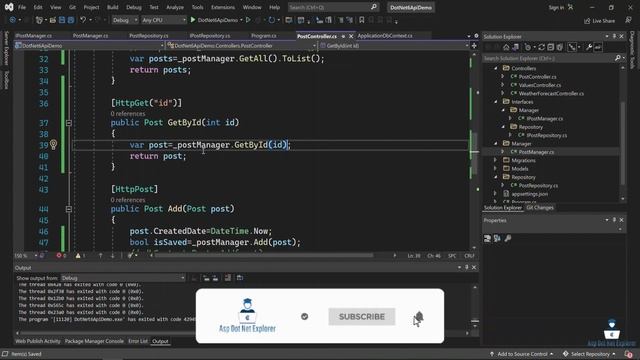Click the error count indicator below the editor

pos(61,256)
